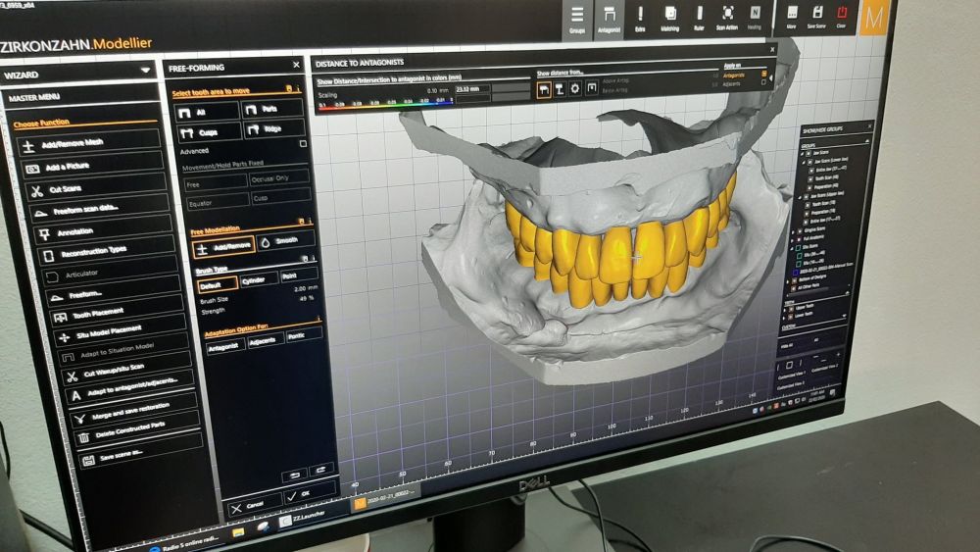
Task: Select the gear icon in Show distance from
Action: coord(575,89)
